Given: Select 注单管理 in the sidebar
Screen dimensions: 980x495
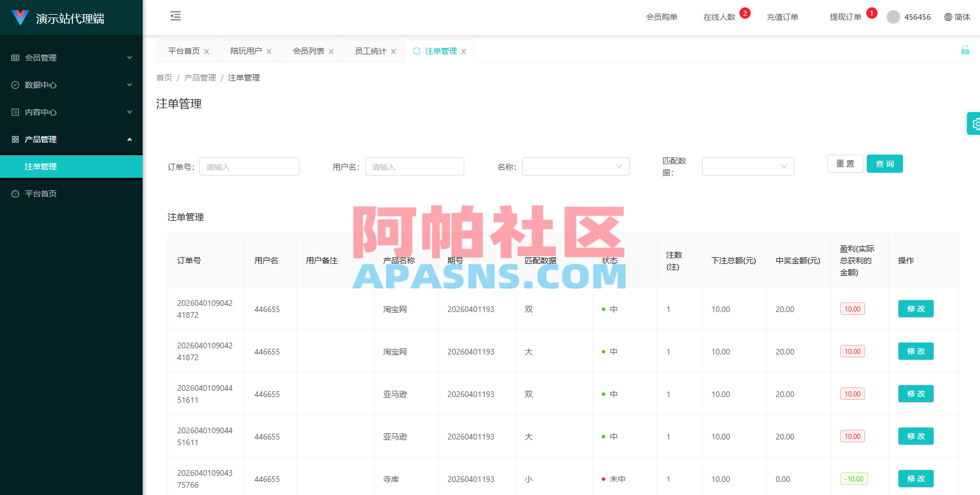Looking at the screenshot, I should click(x=71, y=167).
